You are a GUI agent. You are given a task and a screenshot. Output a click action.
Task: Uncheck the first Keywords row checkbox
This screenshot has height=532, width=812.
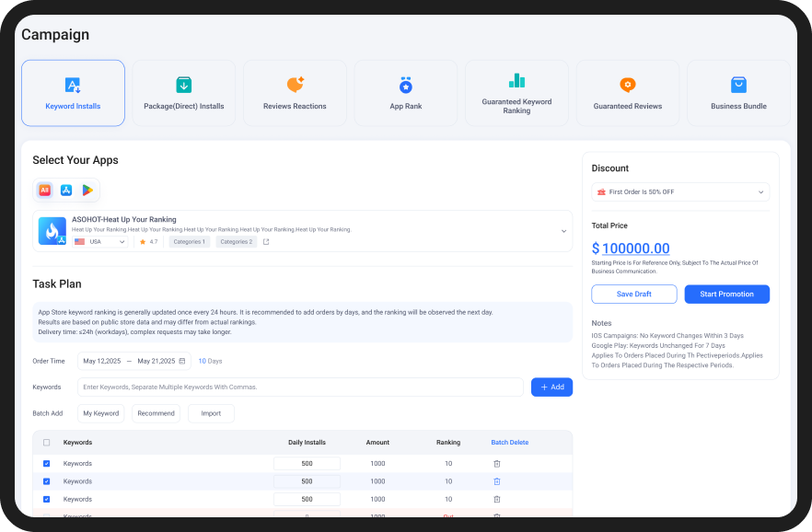47,464
